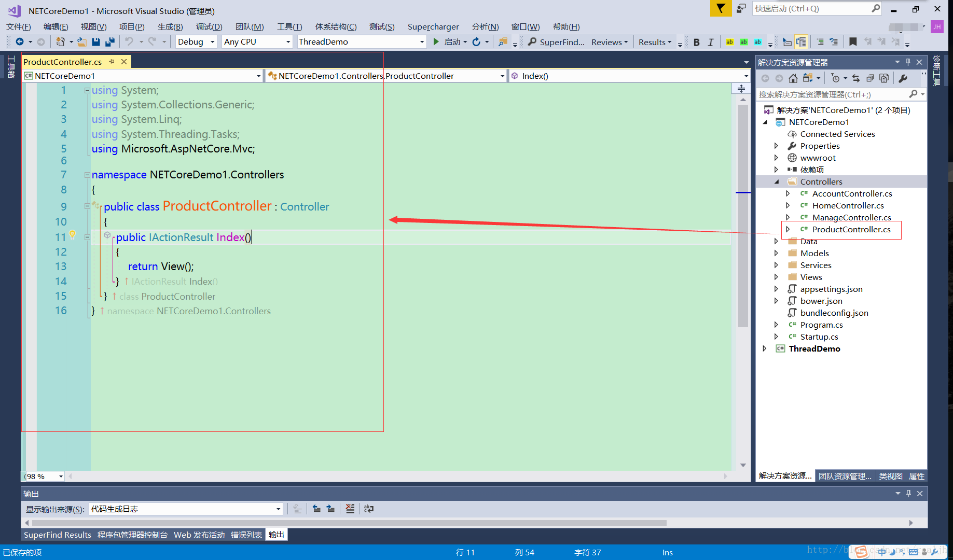
Task: Click the Results button
Action: coord(655,42)
